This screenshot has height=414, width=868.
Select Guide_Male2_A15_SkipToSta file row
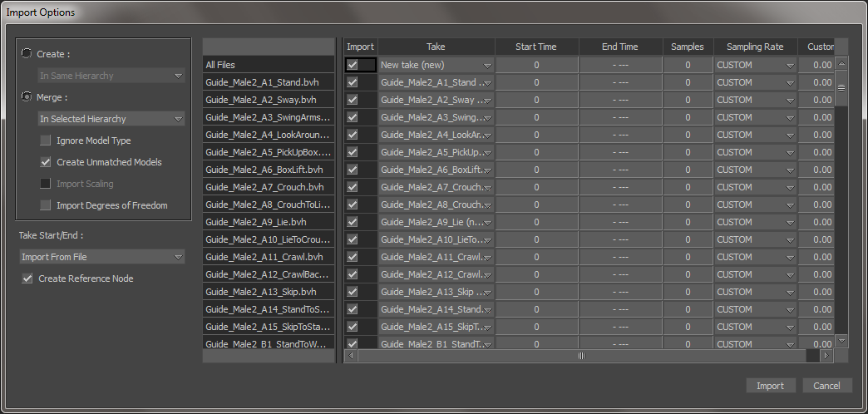tap(269, 327)
